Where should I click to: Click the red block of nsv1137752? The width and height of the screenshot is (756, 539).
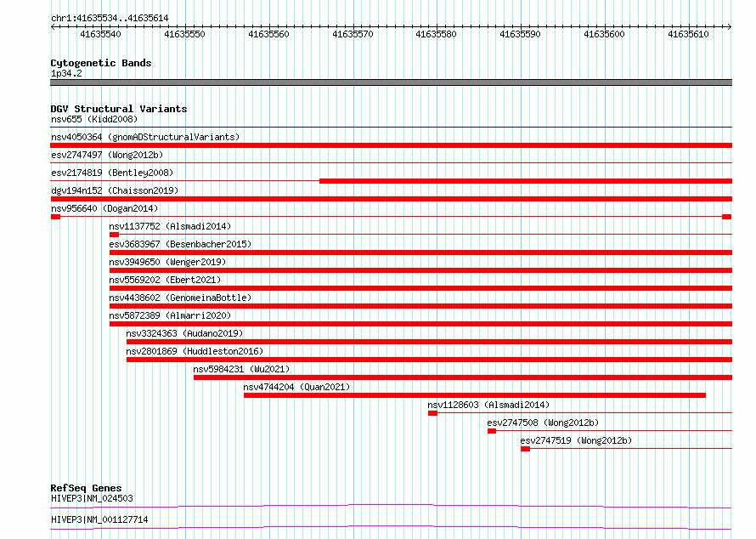[x=115, y=235]
